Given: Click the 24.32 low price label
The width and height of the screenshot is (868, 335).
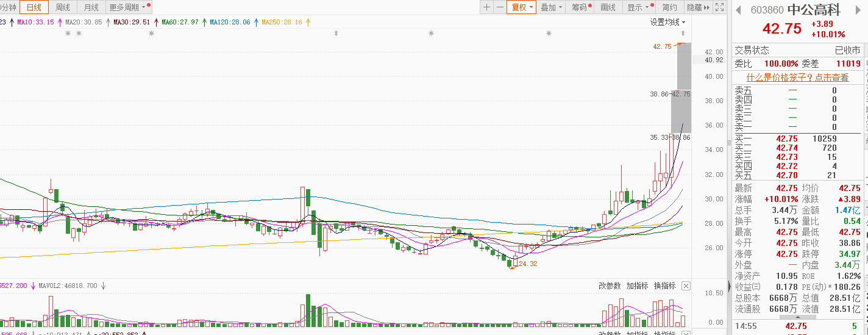Looking at the screenshot, I should (527, 264).
